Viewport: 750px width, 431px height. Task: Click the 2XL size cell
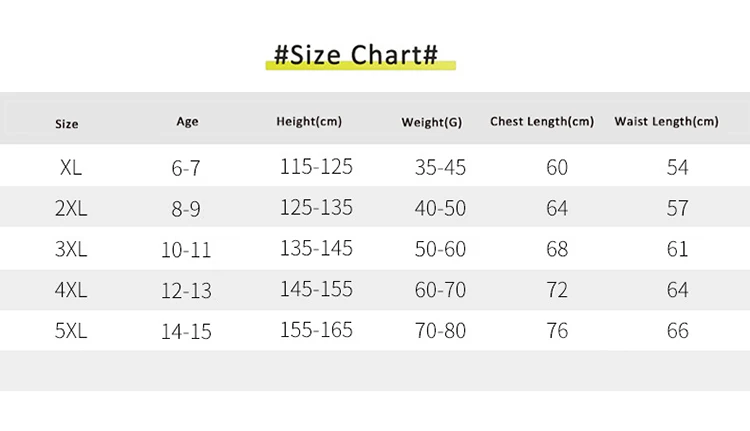[x=71, y=208]
